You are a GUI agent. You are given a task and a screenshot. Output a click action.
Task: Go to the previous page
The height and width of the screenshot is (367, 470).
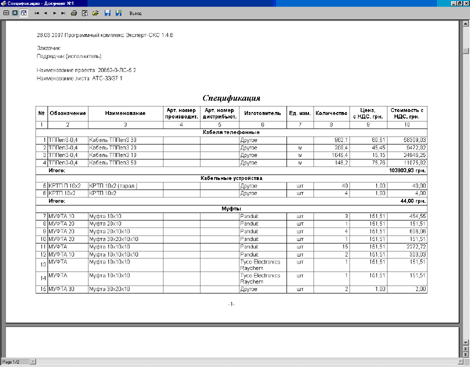[45, 13]
